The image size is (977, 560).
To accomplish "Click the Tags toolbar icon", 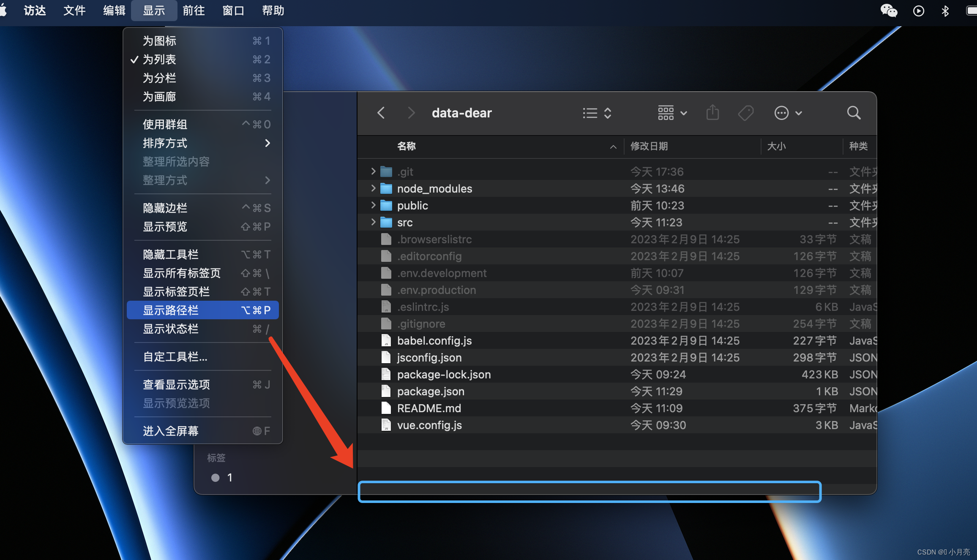I will 745,113.
